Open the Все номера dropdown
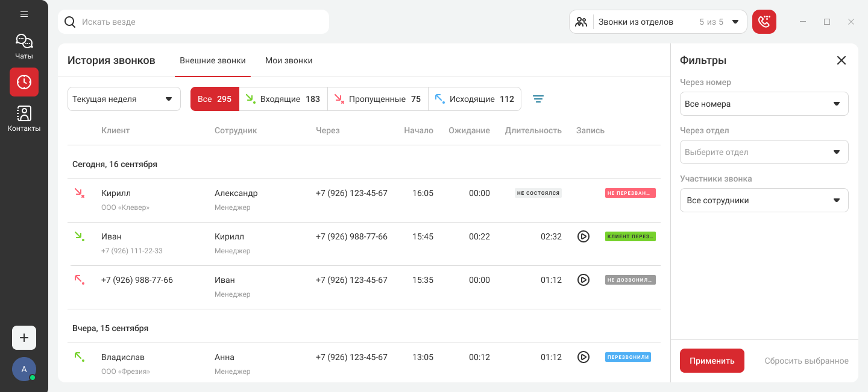 (764, 104)
